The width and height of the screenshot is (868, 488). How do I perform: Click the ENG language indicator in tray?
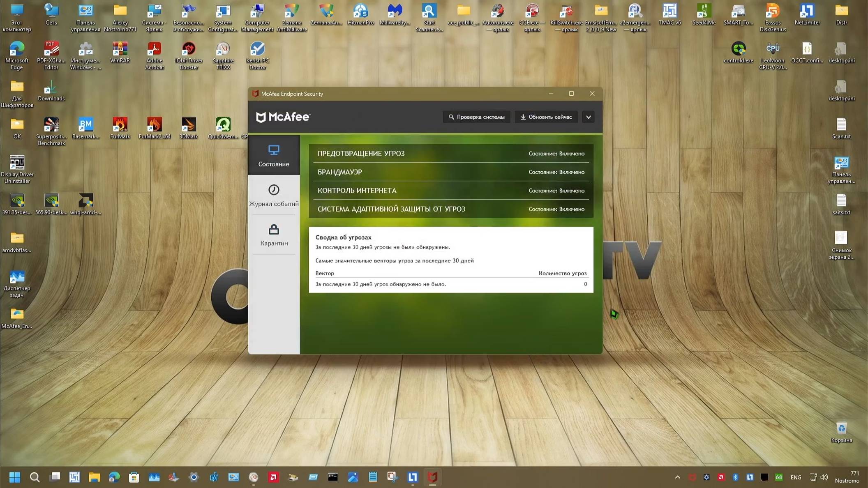point(796,477)
